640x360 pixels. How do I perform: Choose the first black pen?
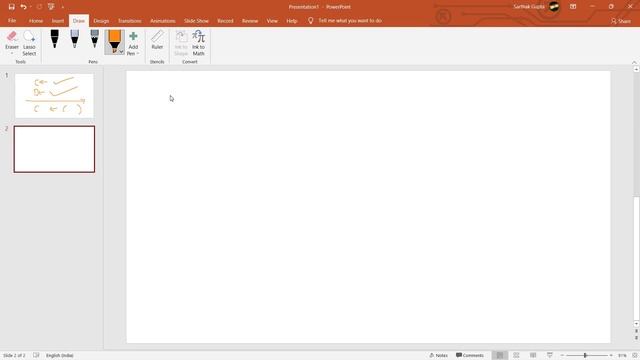pyautogui.click(x=54, y=39)
